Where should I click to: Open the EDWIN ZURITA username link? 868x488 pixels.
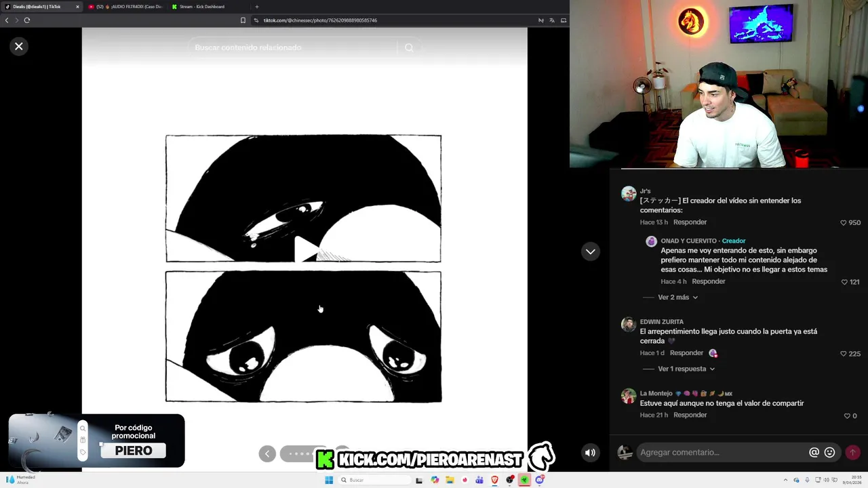tap(661, 322)
